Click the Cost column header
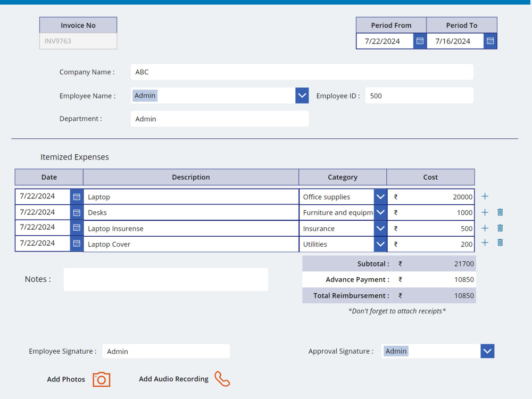Viewport: 532px width, 399px height. [430, 177]
